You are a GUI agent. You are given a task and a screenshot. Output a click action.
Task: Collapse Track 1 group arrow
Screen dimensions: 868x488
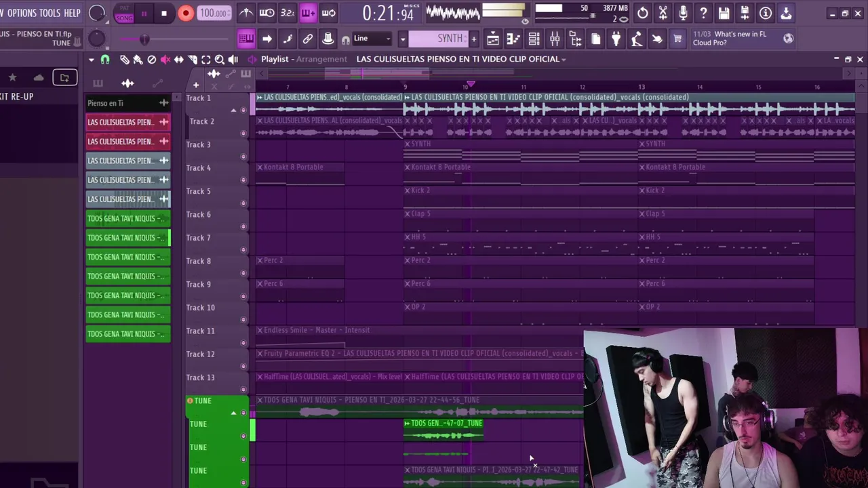(234, 110)
